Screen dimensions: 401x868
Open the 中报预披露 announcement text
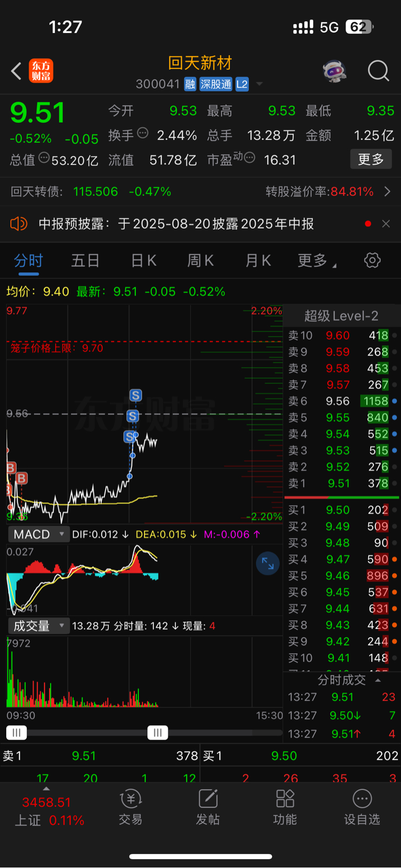176,224
